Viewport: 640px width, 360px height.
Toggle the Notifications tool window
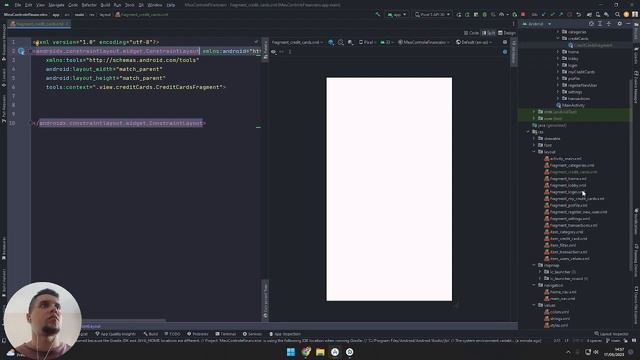(x=636, y=222)
